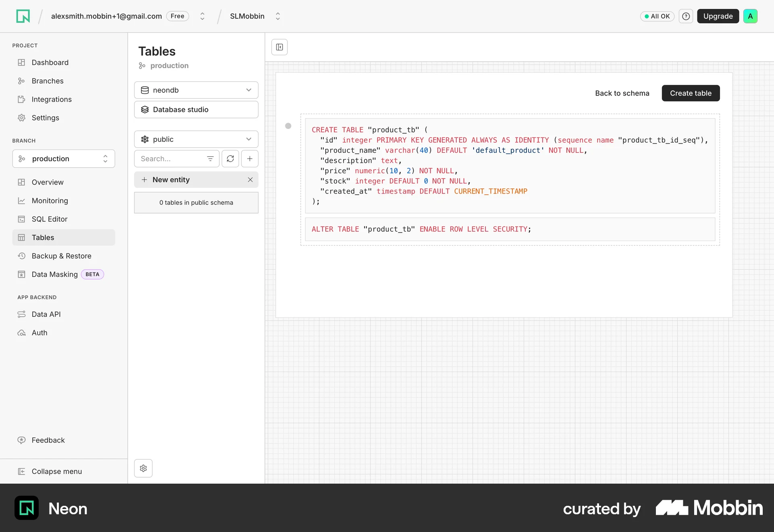Click the refresh tables icon
Screen dimensions: 774x532
[230, 159]
